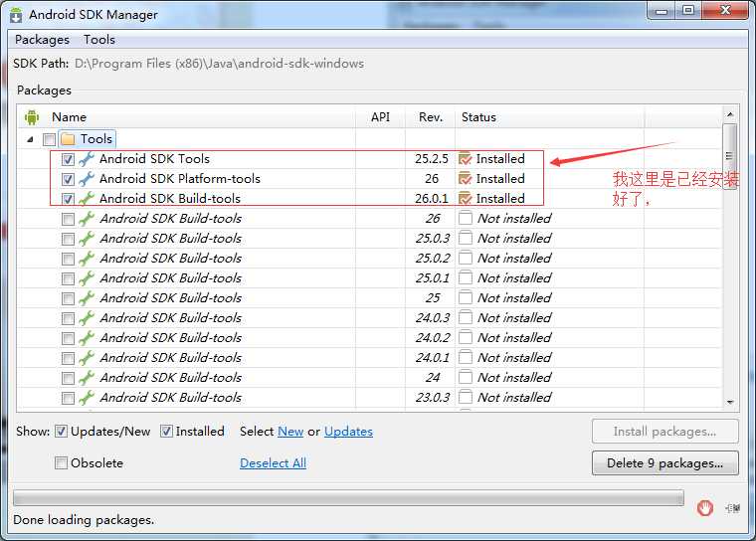
Task: Click Not installed icon for revision 25.0.1
Action: 466,277
